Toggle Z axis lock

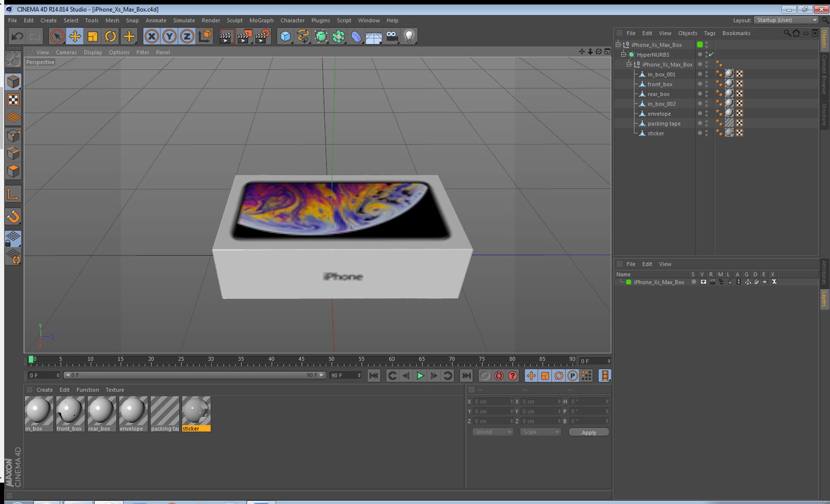(x=187, y=36)
